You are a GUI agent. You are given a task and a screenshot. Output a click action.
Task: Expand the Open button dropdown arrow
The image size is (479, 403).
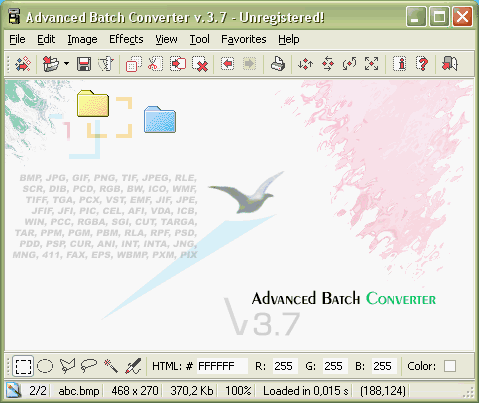tap(67, 63)
